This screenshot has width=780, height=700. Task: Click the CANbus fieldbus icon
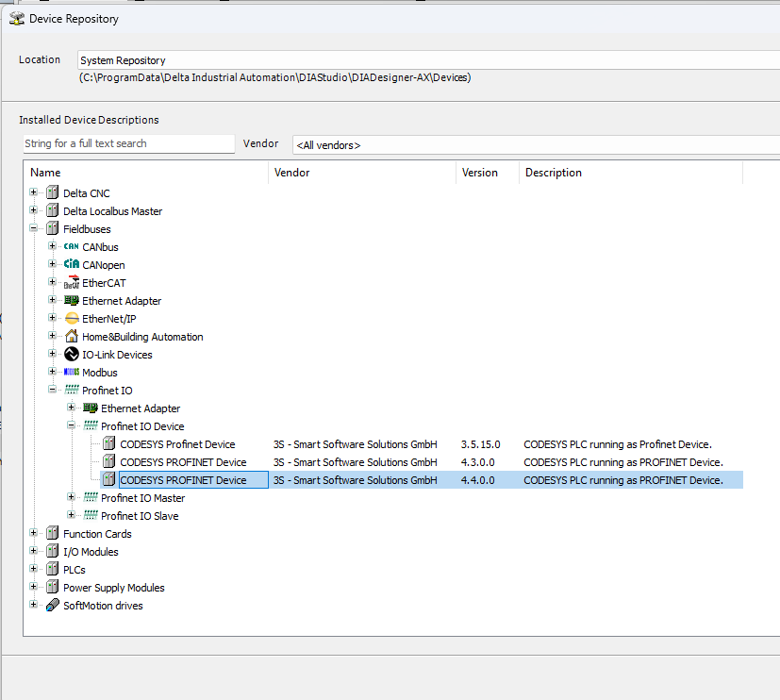tap(71, 247)
